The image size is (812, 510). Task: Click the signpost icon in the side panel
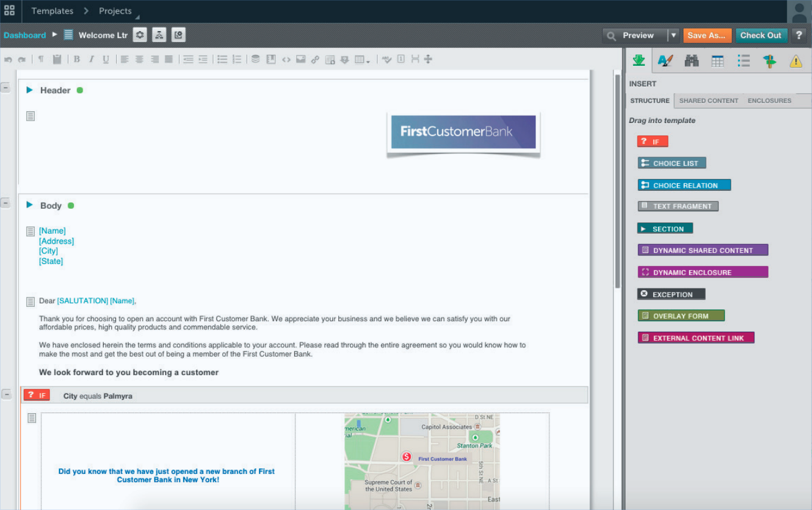click(770, 60)
